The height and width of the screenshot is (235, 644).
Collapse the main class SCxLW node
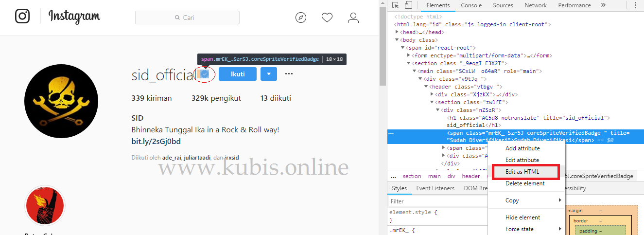[415, 71]
